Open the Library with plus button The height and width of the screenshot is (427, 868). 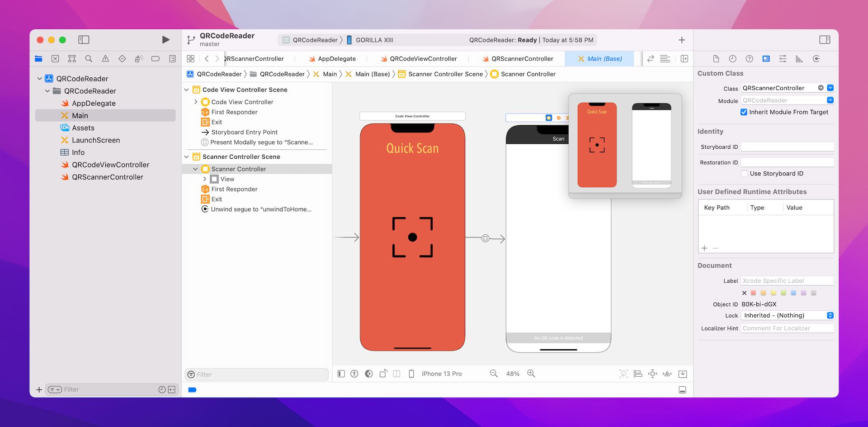[x=682, y=40]
